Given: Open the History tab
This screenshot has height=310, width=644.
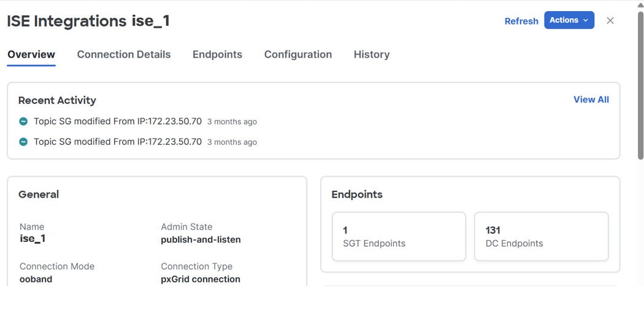Looking at the screenshot, I should tap(372, 55).
